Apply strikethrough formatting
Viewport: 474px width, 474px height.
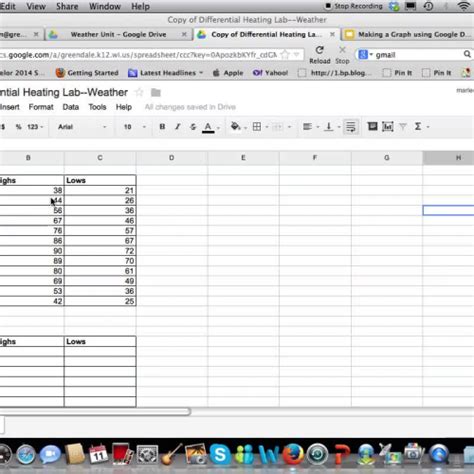click(193, 127)
